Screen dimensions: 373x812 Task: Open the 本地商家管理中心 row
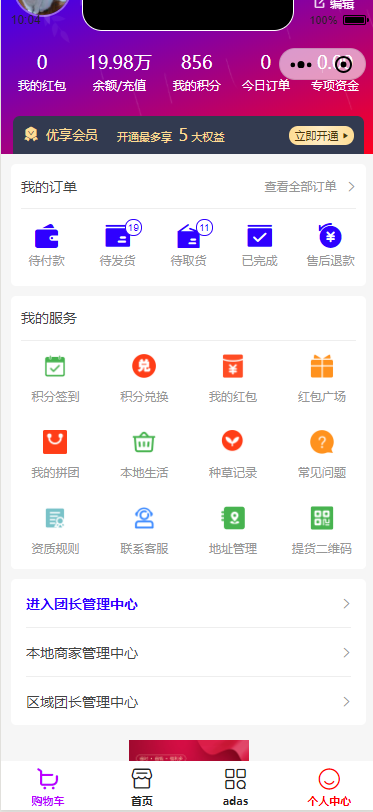coord(189,652)
